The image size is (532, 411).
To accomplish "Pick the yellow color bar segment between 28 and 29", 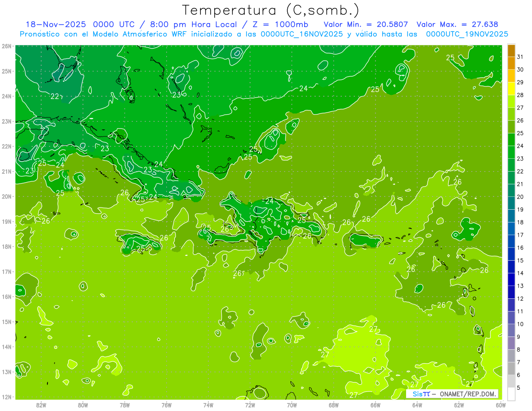I will (x=511, y=89).
